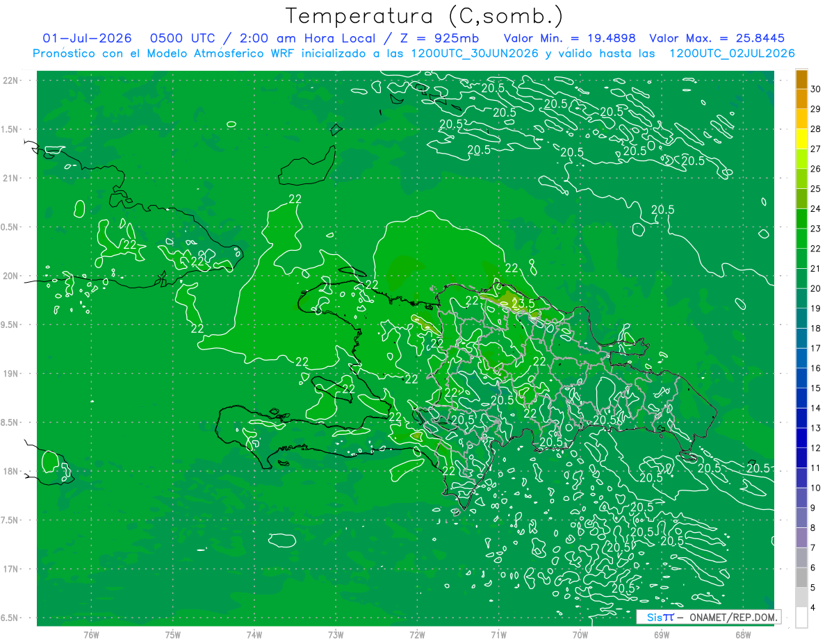Click the "0500 UTC" time label

184,38
